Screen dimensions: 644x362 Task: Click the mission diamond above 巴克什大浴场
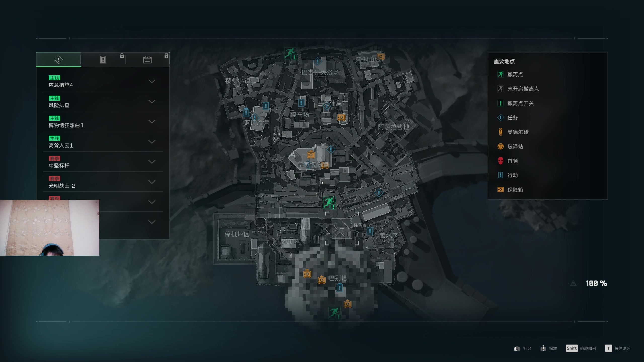(317, 61)
